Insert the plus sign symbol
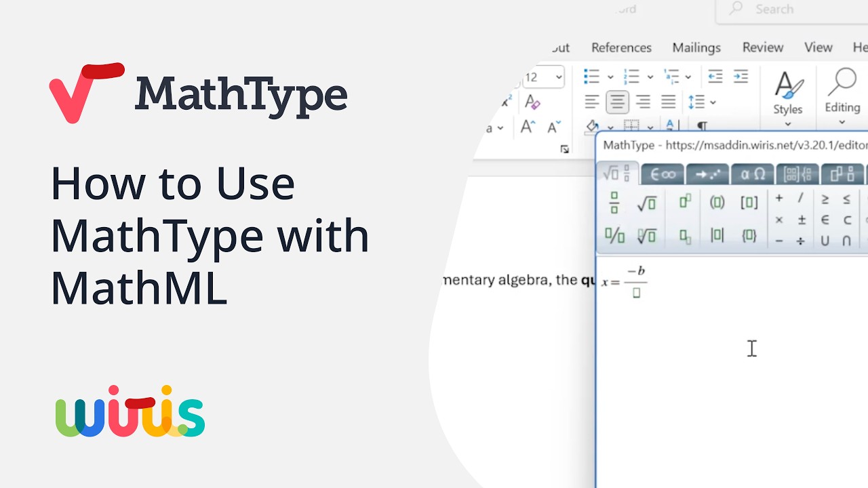This screenshot has height=488, width=868. point(779,199)
